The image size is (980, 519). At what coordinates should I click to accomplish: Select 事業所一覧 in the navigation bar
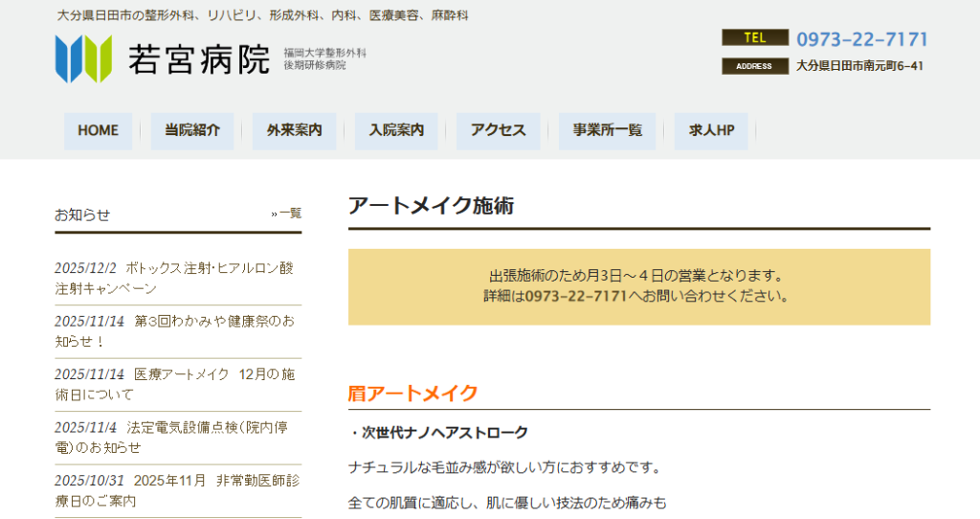click(607, 131)
